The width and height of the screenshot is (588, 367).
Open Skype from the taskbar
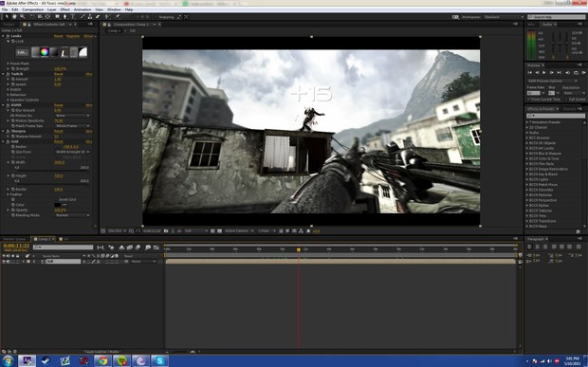point(159,360)
